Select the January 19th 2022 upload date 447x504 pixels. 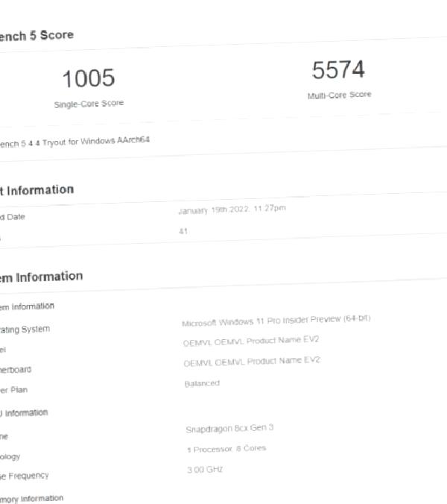[231, 210]
